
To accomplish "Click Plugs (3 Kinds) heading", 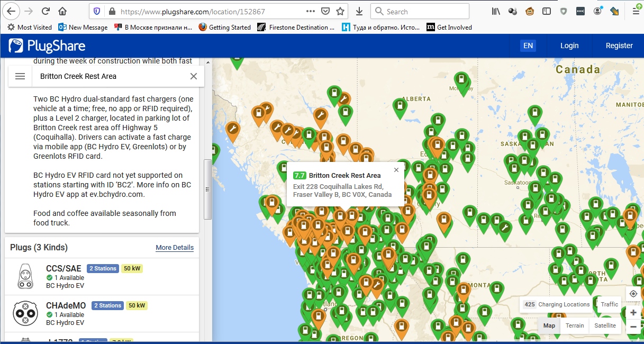I will tap(39, 248).
